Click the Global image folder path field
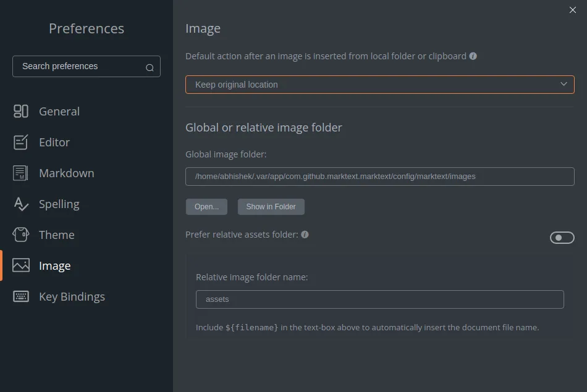The width and height of the screenshot is (587, 392). [379, 176]
